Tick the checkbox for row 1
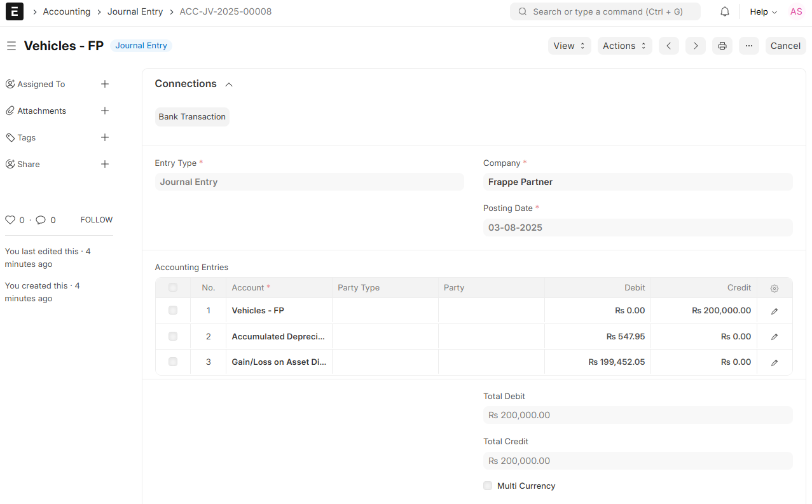 click(x=173, y=311)
